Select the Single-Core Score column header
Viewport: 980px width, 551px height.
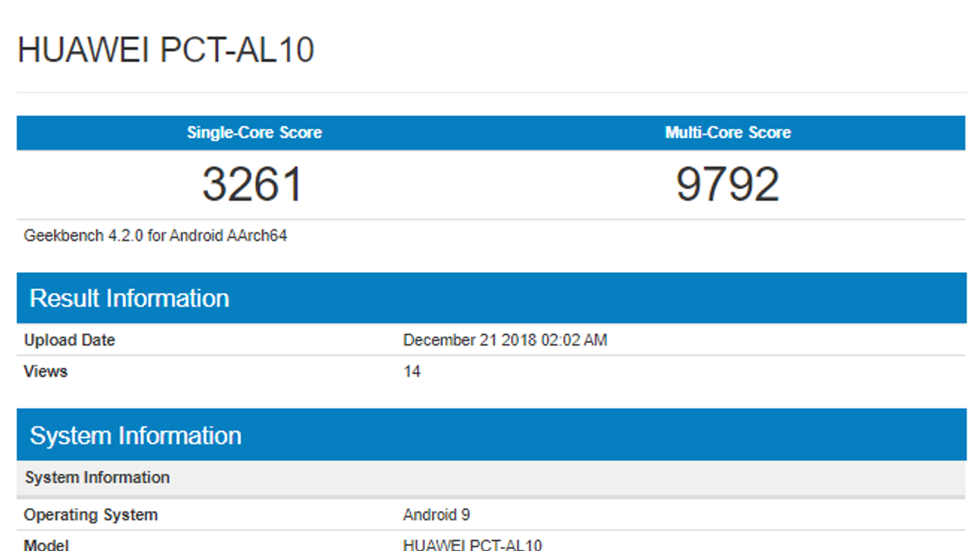[x=254, y=133]
